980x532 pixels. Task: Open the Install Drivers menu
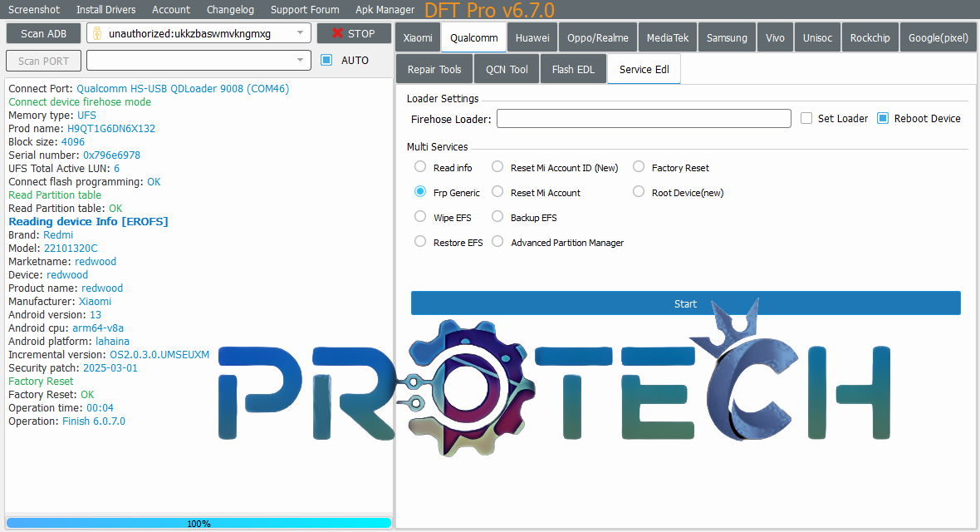tap(105, 9)
